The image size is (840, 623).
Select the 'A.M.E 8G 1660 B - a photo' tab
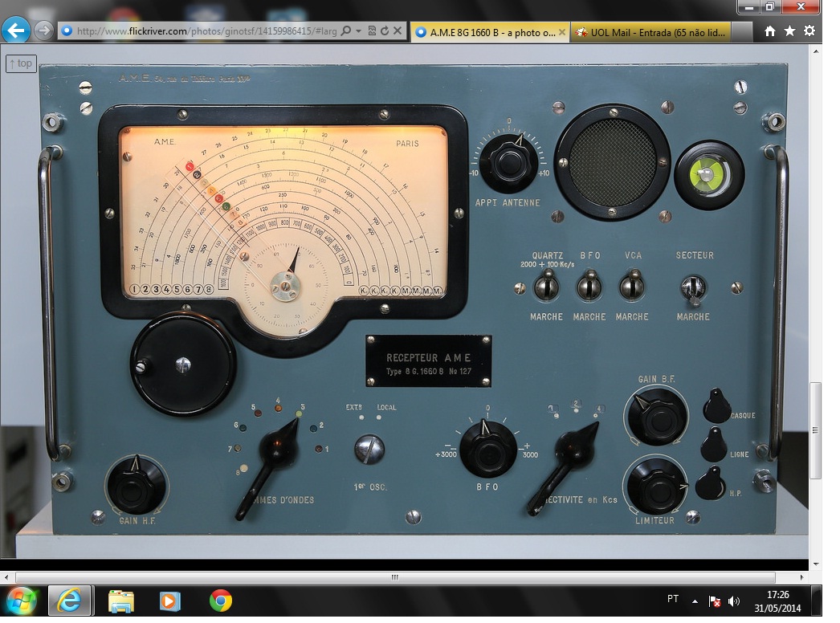pos(490,32)
